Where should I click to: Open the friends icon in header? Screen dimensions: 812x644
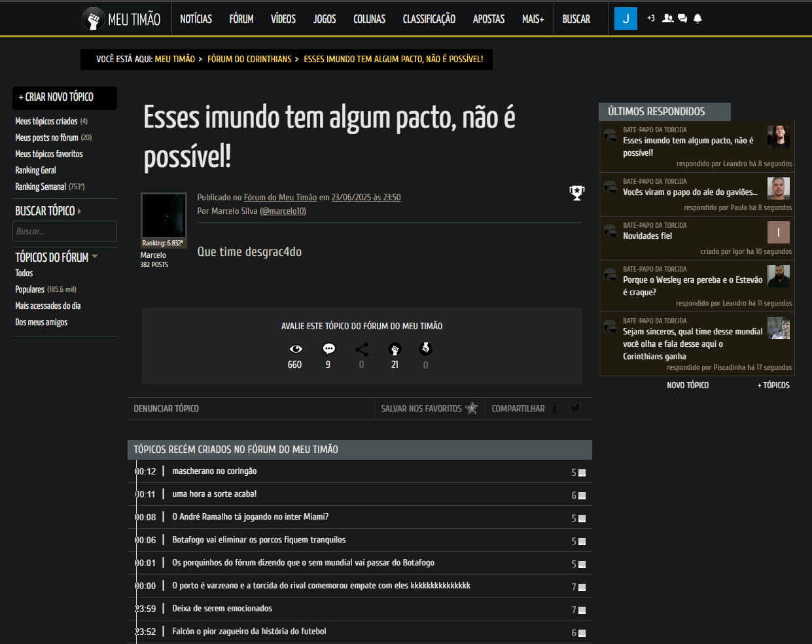tap(667, 18)
